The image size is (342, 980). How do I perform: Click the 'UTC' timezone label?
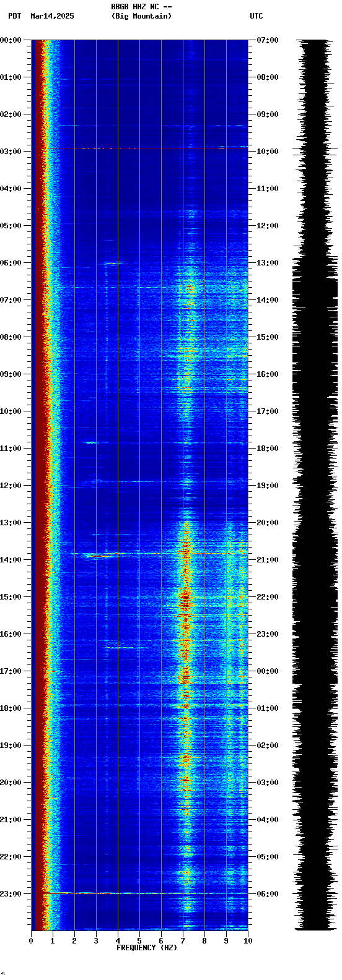pos(256,16)
